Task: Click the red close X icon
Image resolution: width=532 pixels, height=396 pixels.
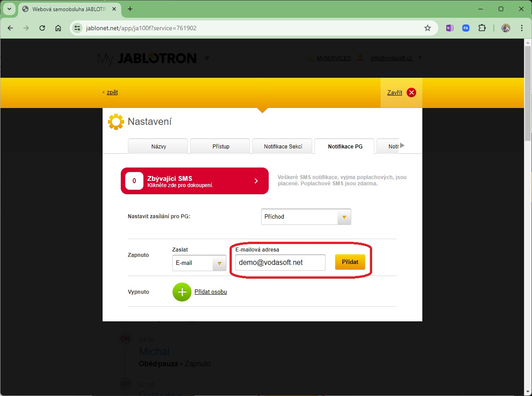Action: (x=411, y=92)
